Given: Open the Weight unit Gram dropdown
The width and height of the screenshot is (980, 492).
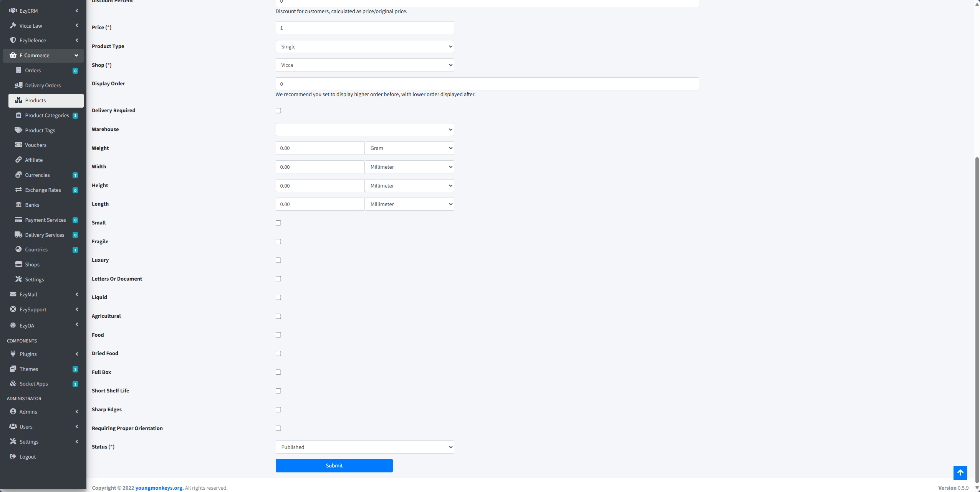Looking at the screenshot, I should [x=409, y=148].
